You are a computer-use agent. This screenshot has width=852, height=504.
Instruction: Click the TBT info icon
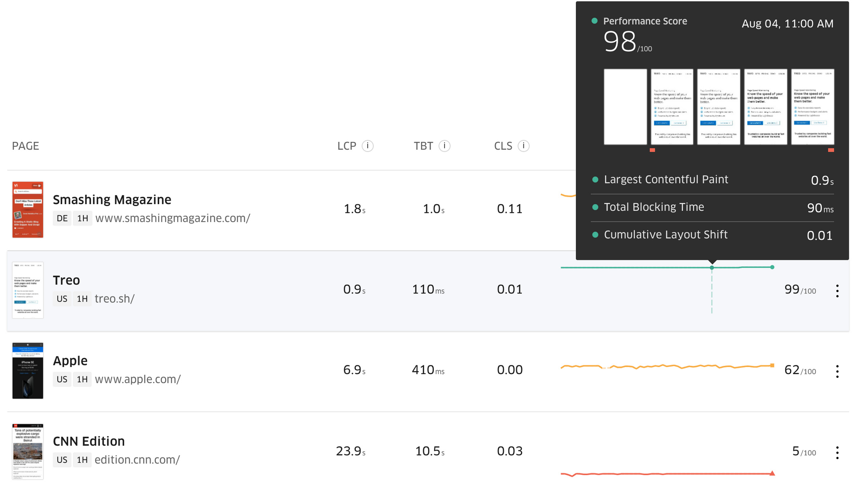click(x=444, y=146)
